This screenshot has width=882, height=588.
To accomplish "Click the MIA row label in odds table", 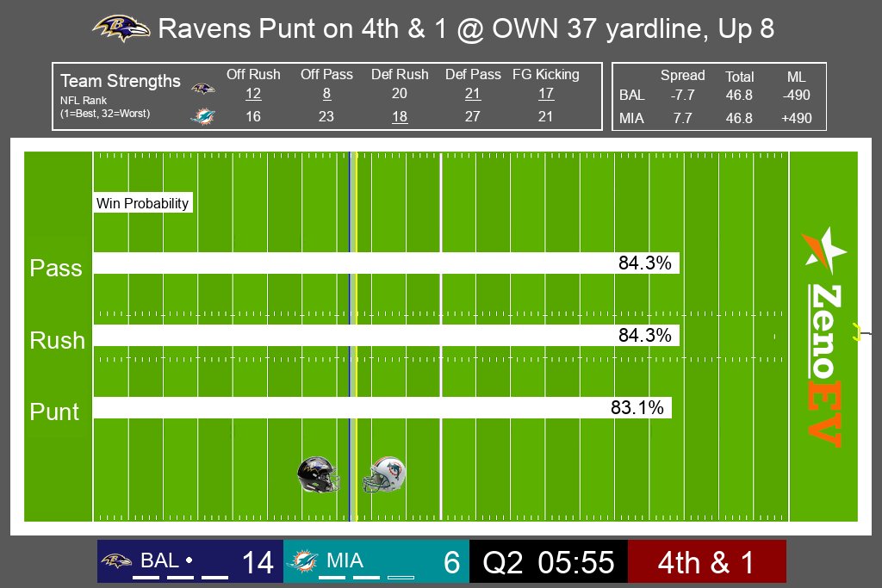I will pyautogui.click(x=631, y=118).
